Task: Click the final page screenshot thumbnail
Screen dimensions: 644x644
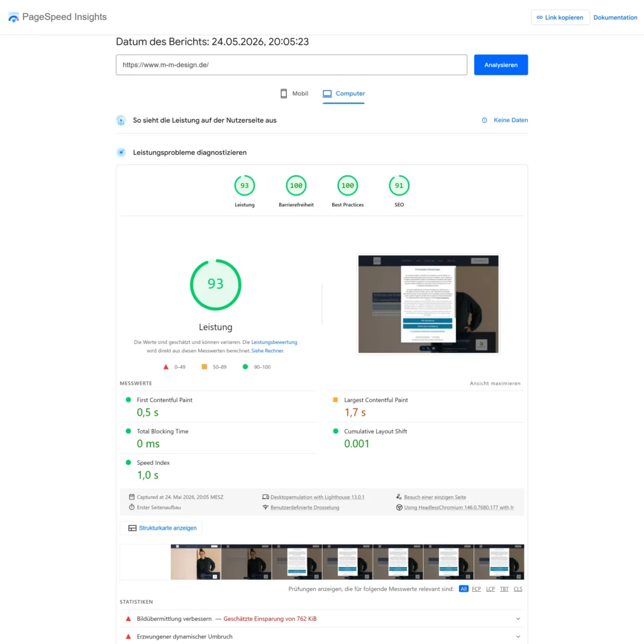Action: coord(428,304)
